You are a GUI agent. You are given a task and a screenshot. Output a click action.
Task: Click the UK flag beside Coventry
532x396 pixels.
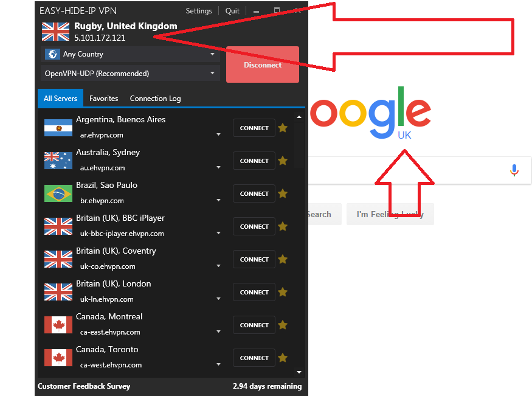coord(58,259)
